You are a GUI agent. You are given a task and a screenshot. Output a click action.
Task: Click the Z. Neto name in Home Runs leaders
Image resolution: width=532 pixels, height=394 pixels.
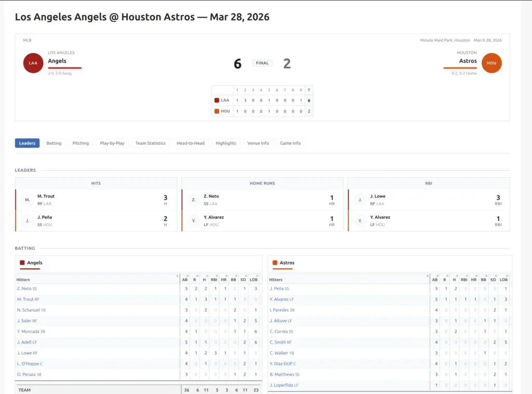tap(211, 196)
